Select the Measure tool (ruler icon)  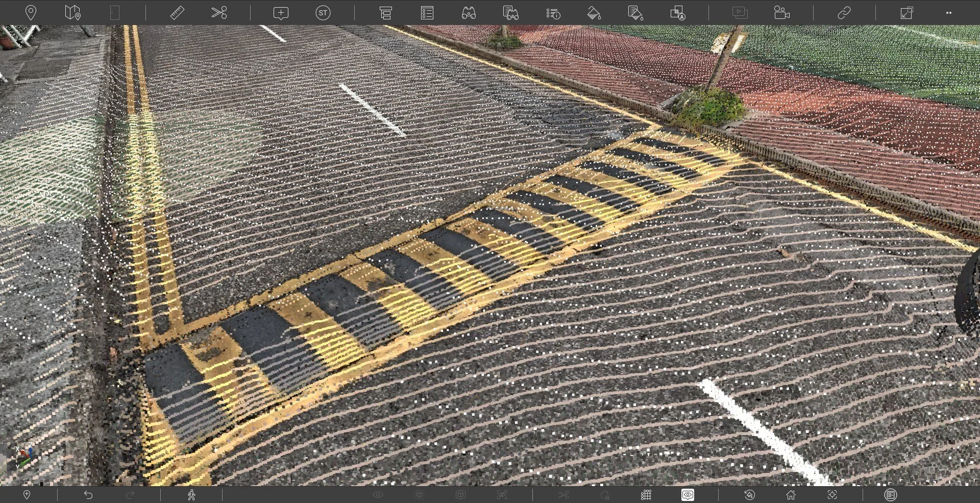click(x=178, y=13)
